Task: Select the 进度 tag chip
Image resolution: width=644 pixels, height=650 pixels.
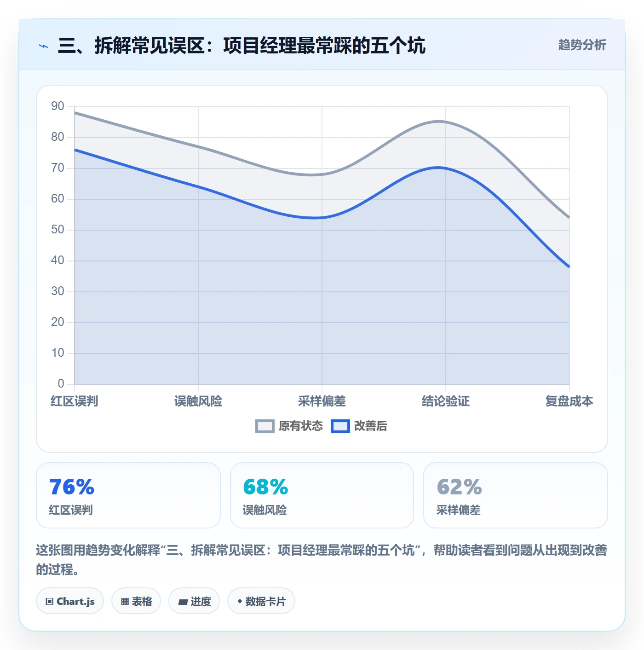Action: (x=194, y=601)
